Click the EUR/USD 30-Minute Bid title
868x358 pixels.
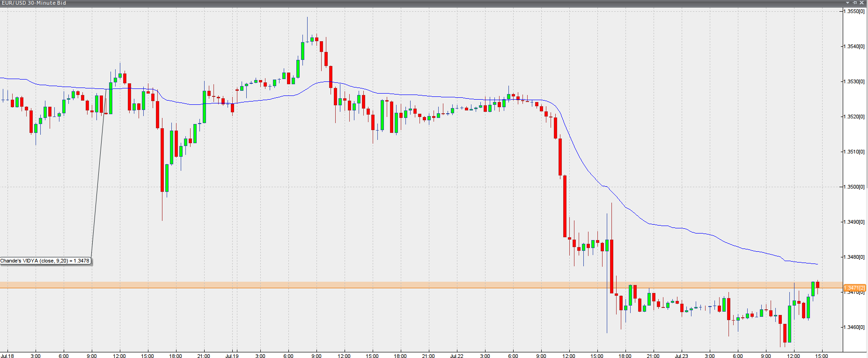point(34,3)
